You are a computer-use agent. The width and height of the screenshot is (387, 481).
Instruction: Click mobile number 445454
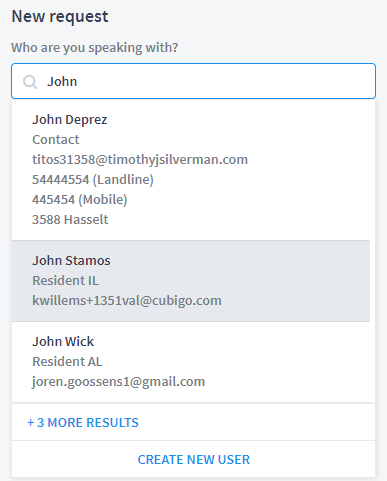tap(80, 200)
